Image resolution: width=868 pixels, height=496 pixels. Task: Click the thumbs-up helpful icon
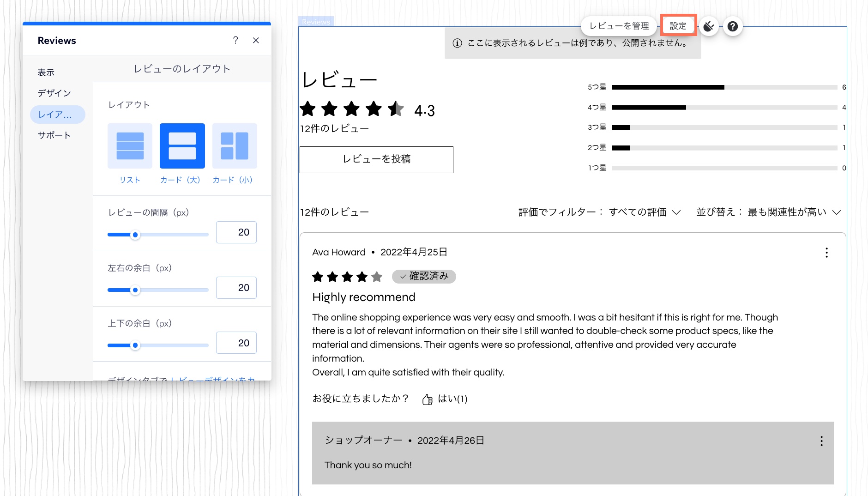point(427,399)
